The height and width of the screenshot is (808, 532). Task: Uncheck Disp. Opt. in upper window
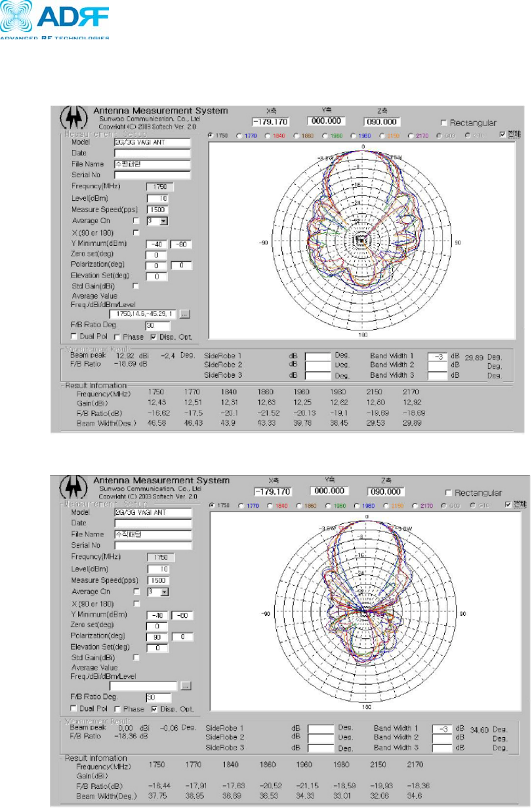click(153, 337)
